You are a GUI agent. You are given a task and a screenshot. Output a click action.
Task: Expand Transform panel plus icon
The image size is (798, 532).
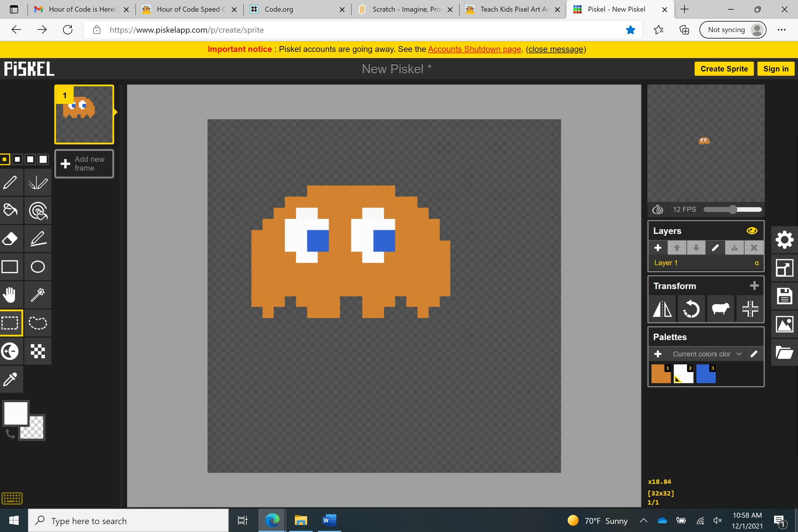pos(754,286)
